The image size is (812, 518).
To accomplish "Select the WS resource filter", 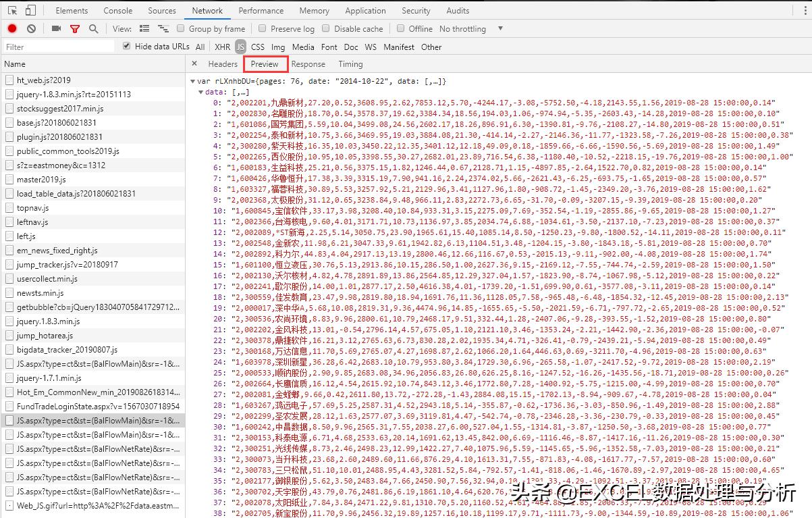I will click(371, 47).
